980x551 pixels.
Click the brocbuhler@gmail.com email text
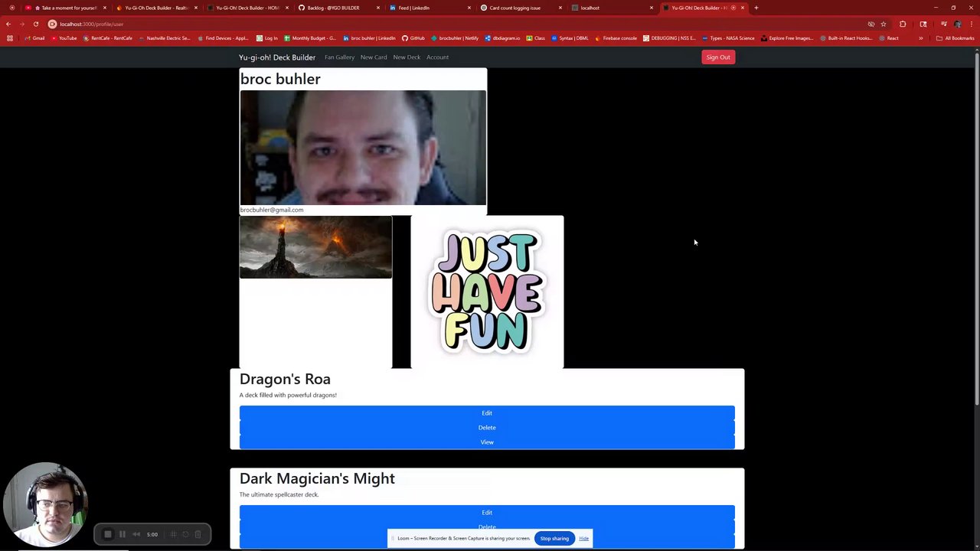[272, 210]
